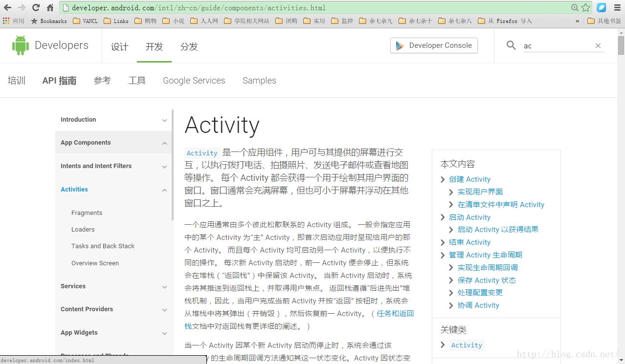Open Fragments in the sidebar
The height and width of the screenshot is (364, 625).
point(87,213)
